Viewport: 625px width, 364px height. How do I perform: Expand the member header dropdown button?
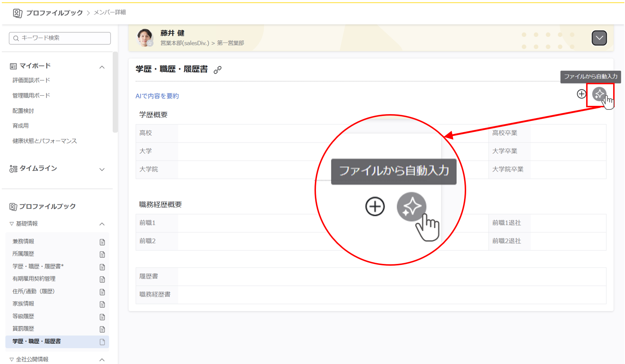pos(599,38)
